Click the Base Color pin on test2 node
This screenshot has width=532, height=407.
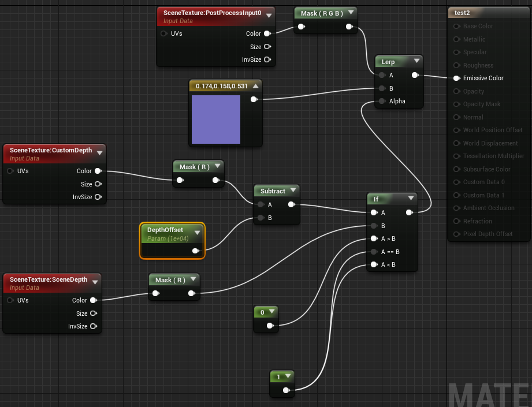pos(456,26)
